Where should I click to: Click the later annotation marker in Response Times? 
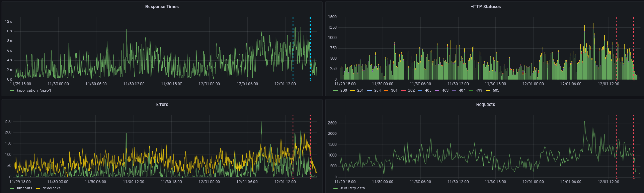pos(310,81)
